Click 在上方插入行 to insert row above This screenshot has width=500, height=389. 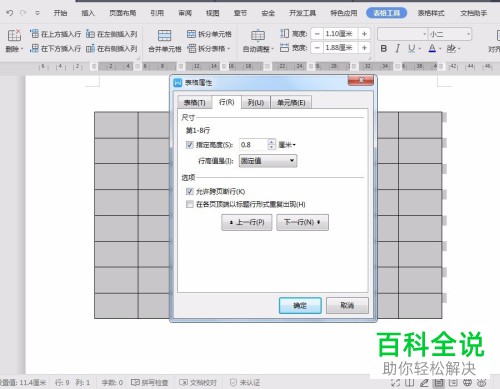click(x=55, y=34)
